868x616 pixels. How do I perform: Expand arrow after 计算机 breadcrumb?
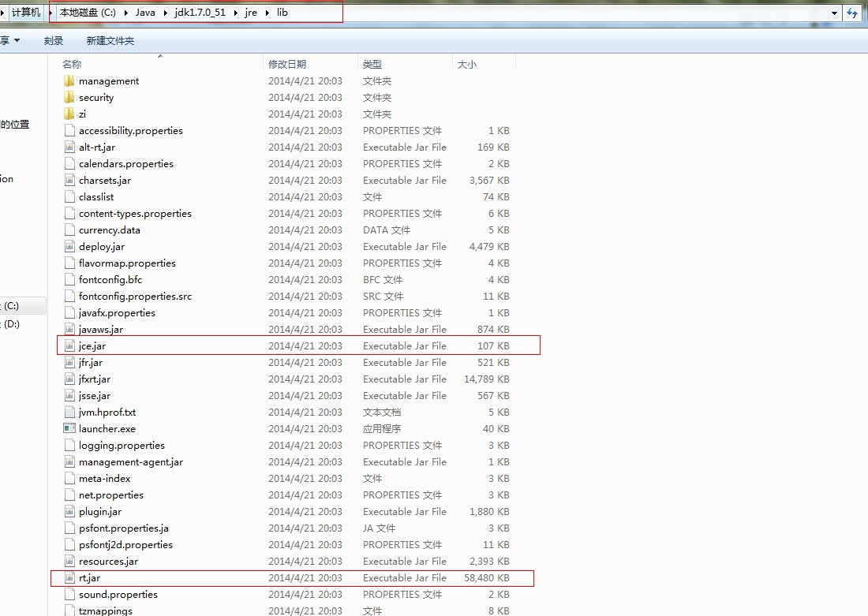tap(50, 13)
